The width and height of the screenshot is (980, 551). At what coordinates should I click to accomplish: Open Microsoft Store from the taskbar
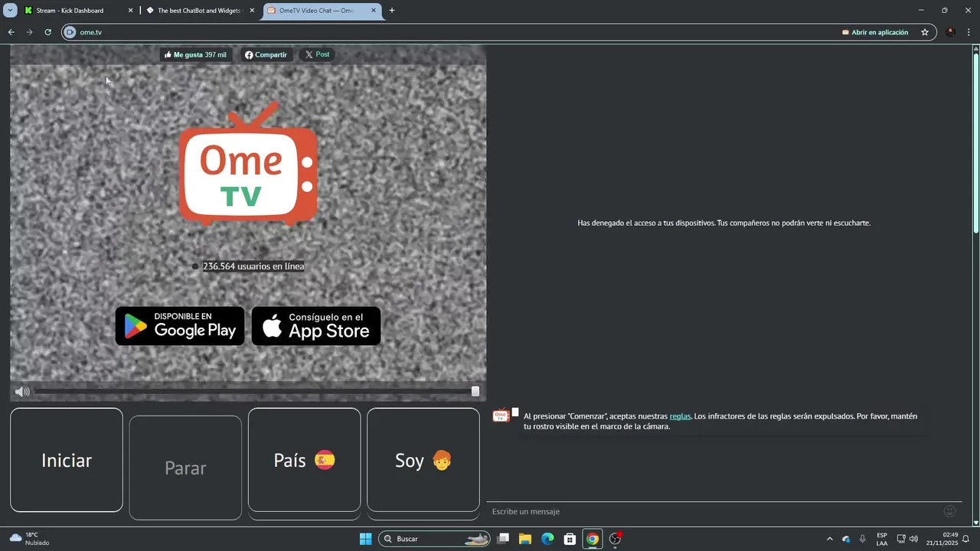coord(570,539)
